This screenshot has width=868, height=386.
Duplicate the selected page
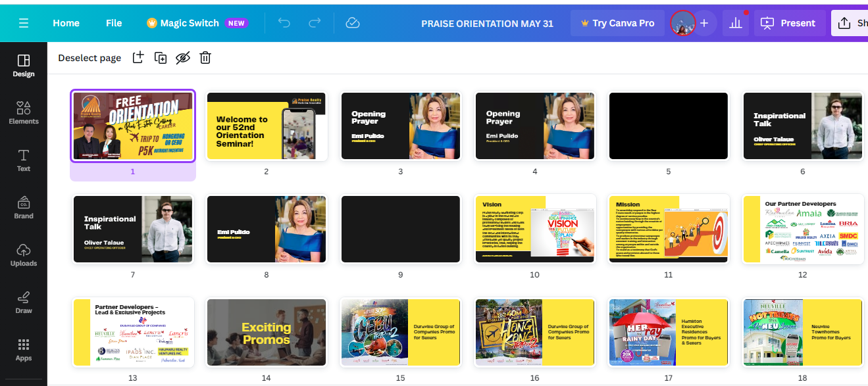161,58
